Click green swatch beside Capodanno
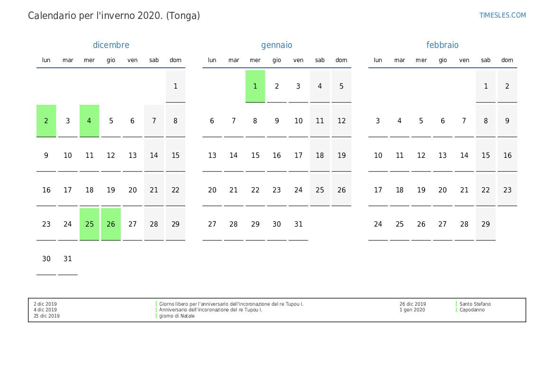554x392 pixels. (456, 310)
